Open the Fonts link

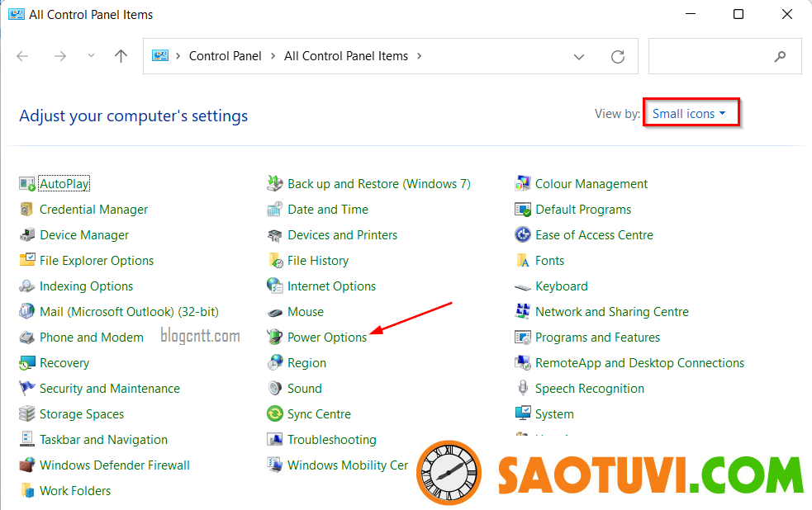[x=549, y=261]
